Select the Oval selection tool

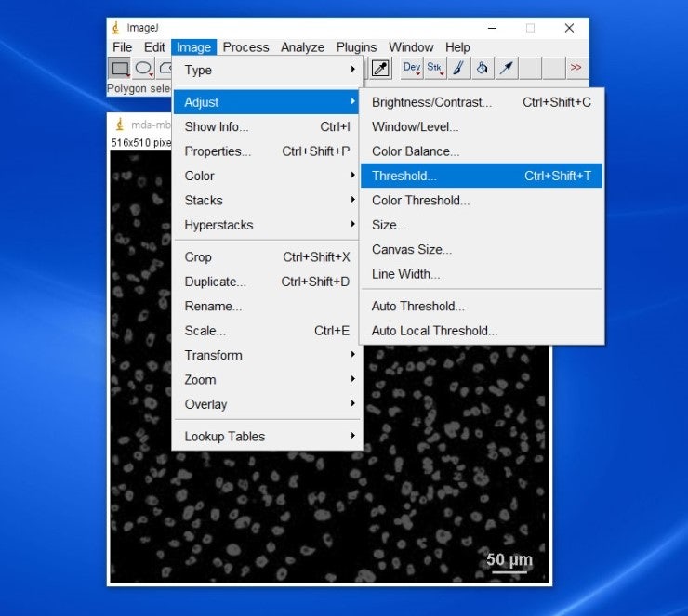coord(143,68)
